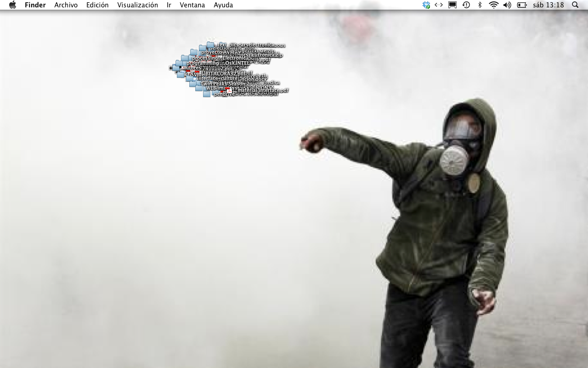Screen dimensions: 588x368
Task: Click the Dropbox status icon
Action: (426, 5)
